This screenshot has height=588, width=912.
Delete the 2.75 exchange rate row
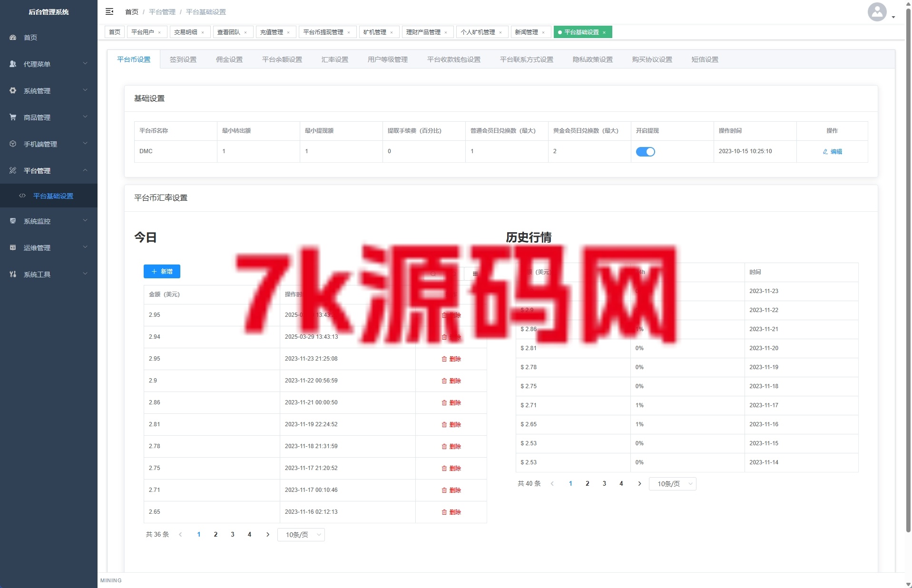click(x=451, y=468)
